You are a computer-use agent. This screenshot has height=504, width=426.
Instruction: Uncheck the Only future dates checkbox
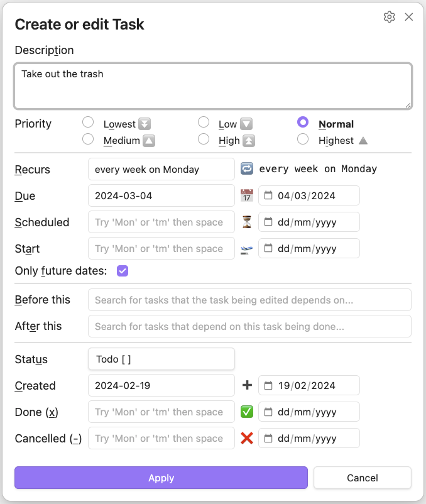pyautogui.click(x=123, y=271)
